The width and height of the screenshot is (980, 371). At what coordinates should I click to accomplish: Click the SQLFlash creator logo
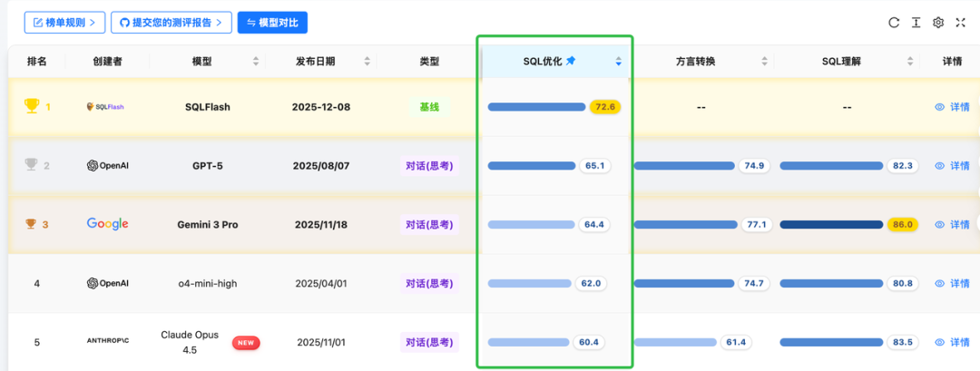[x=105, y=107]
